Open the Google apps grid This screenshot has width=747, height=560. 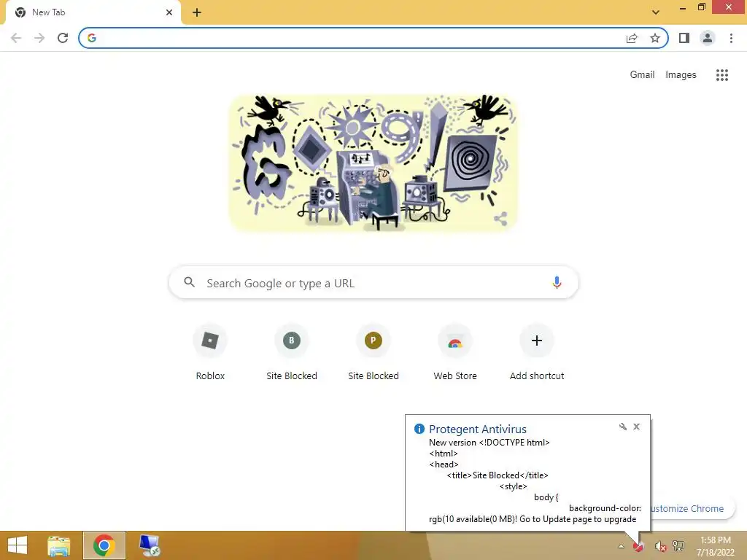[x=722, y=75]
